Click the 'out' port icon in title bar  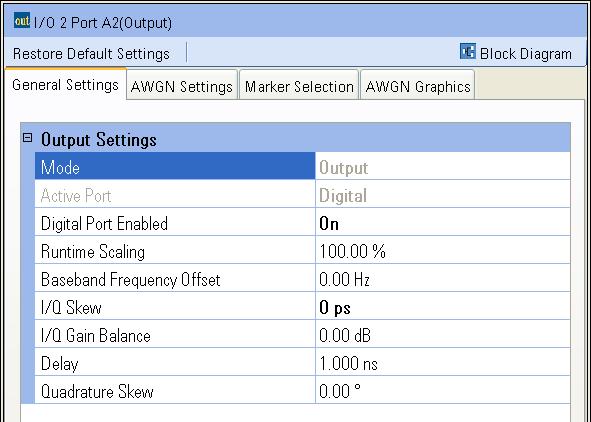click(21, 20)
